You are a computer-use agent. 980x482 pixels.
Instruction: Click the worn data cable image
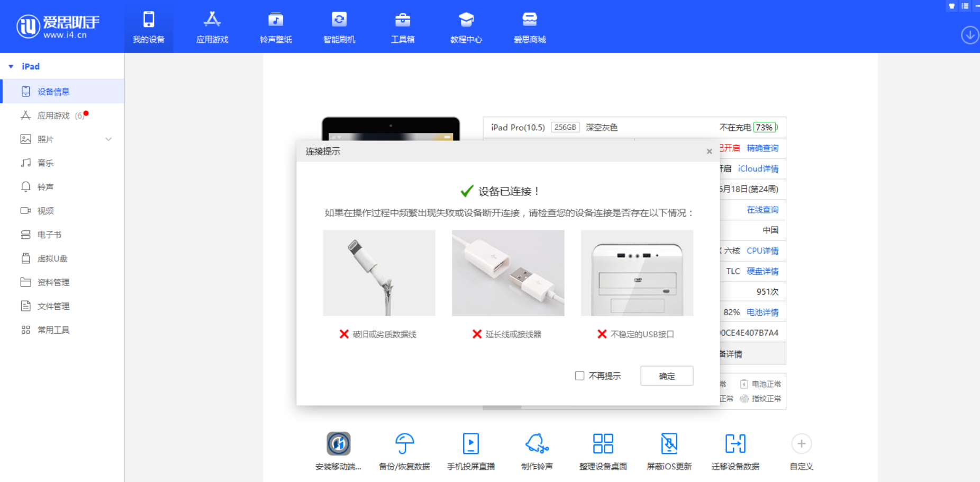(379, 273)
